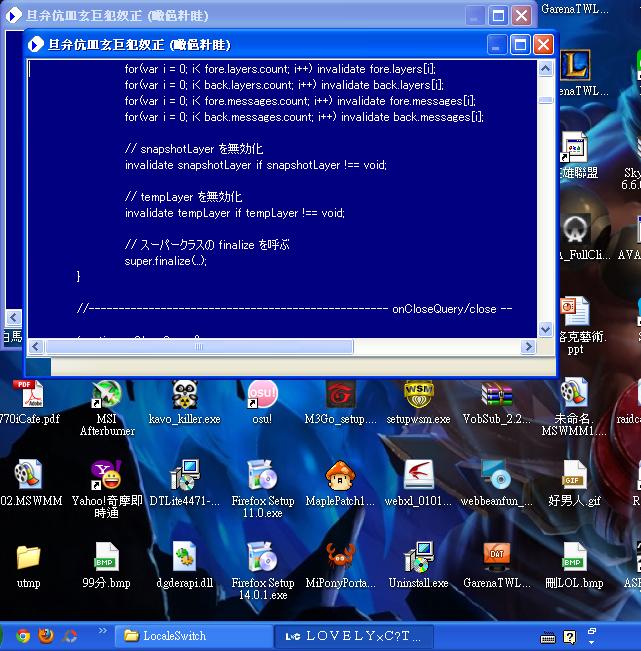
Task: Open the League of Legends L icon
Action: 575,65
